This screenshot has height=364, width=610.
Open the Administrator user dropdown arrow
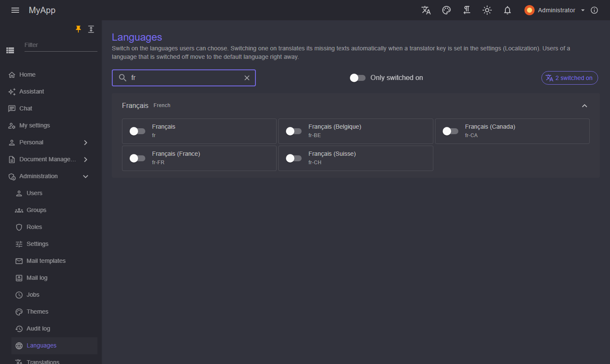(583, 10)
